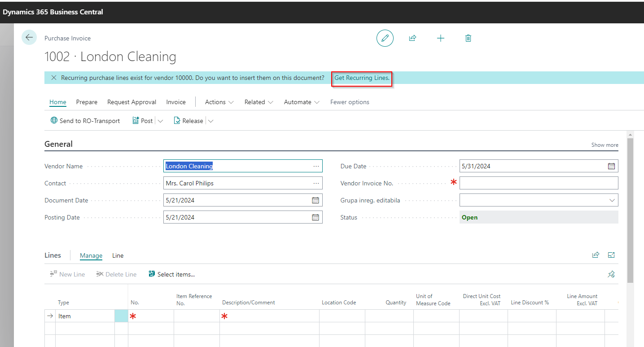
Task: Click Description/Comment cell in first line
Action: point(269,316)
